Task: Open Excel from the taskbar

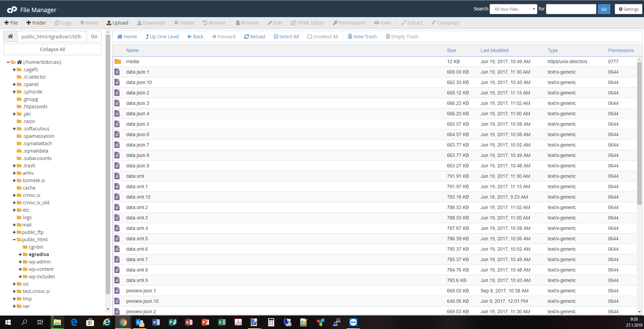Action: click(x=222, y=322)
